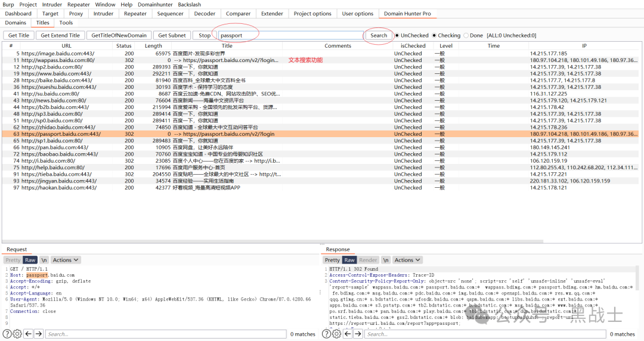
Task: Go to previous match in Response panel
Action: coord(348,334)
